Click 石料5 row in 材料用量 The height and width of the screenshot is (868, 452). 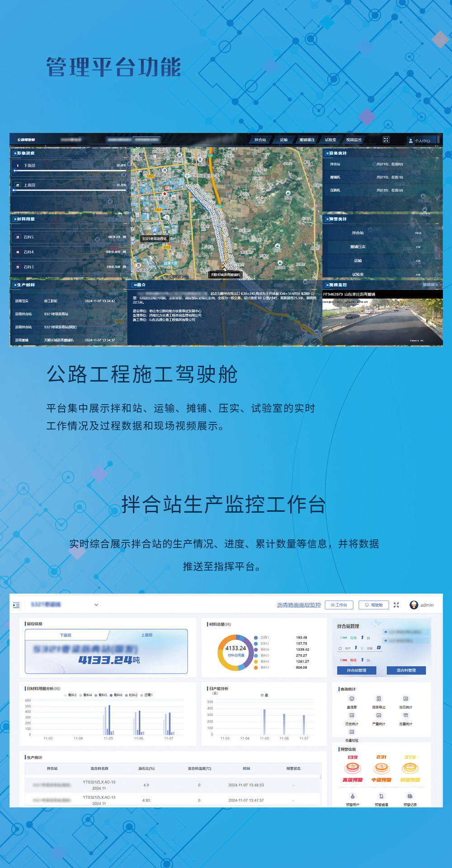tap(70, 237)
